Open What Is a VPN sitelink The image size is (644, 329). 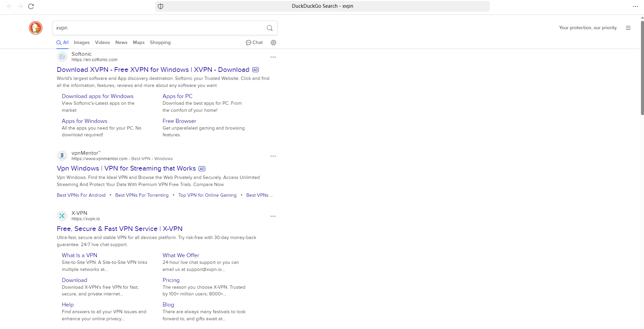(80, 255)
